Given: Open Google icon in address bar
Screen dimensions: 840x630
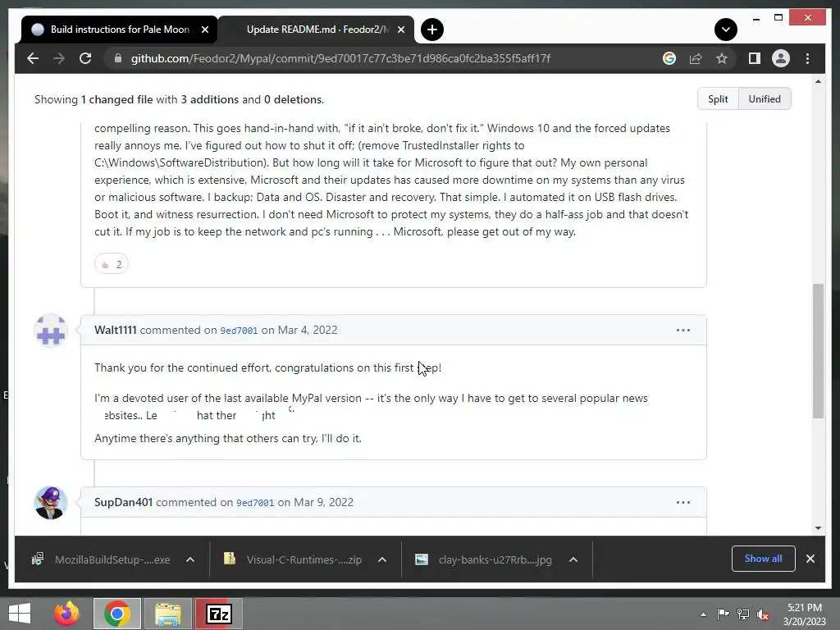Looking at the screenshot, I should click(669, 58).
